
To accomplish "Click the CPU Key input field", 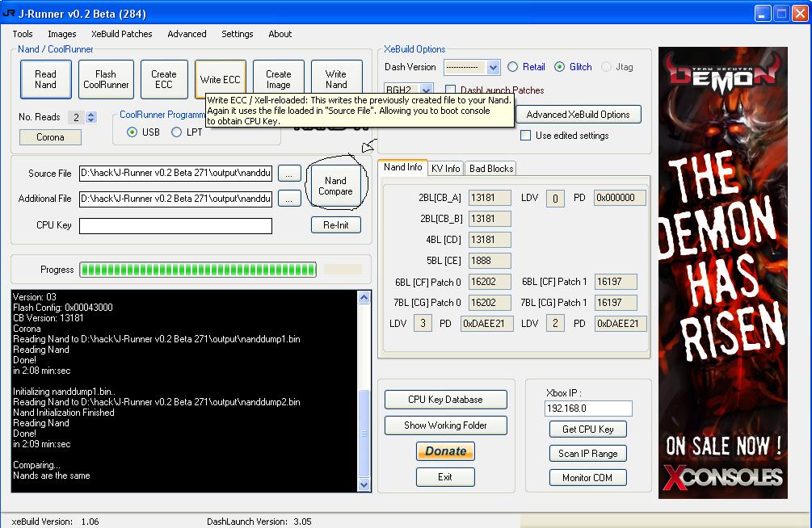I will click(175, 226).
